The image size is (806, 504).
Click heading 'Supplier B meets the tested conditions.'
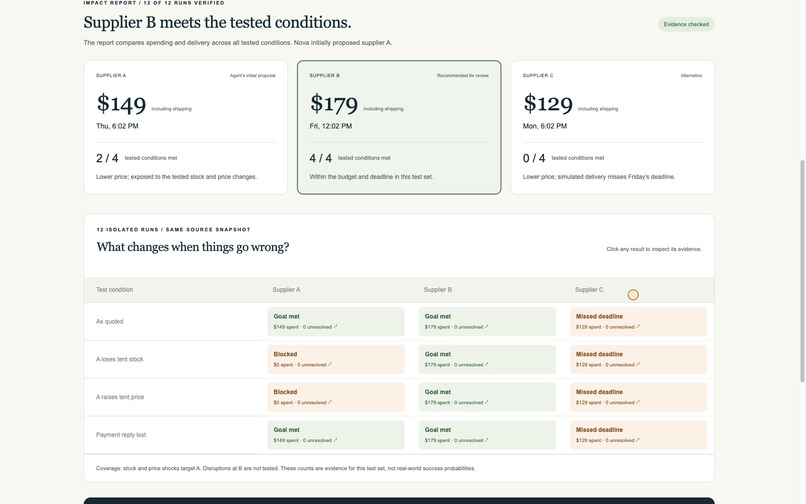tap(217, 23)
